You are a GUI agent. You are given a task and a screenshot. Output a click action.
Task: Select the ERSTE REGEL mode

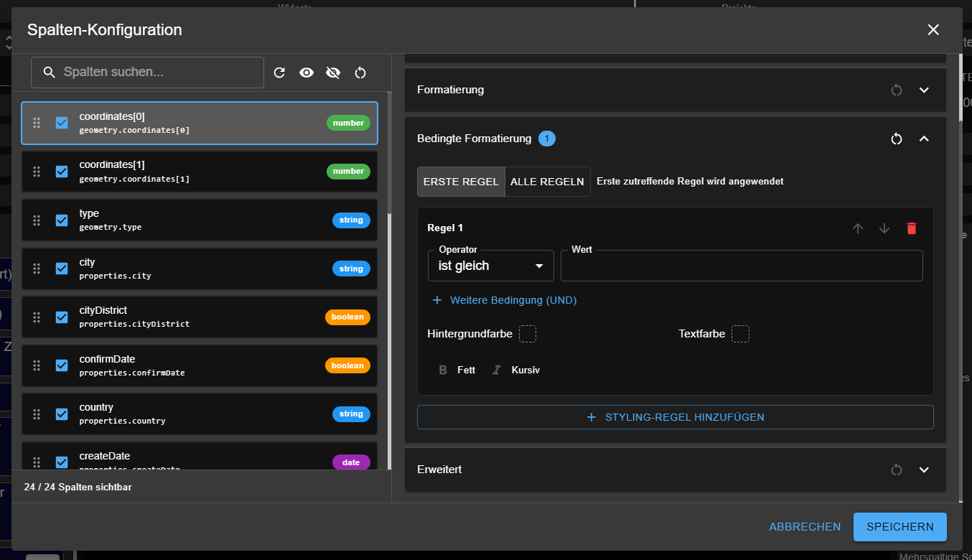(461, 182)
